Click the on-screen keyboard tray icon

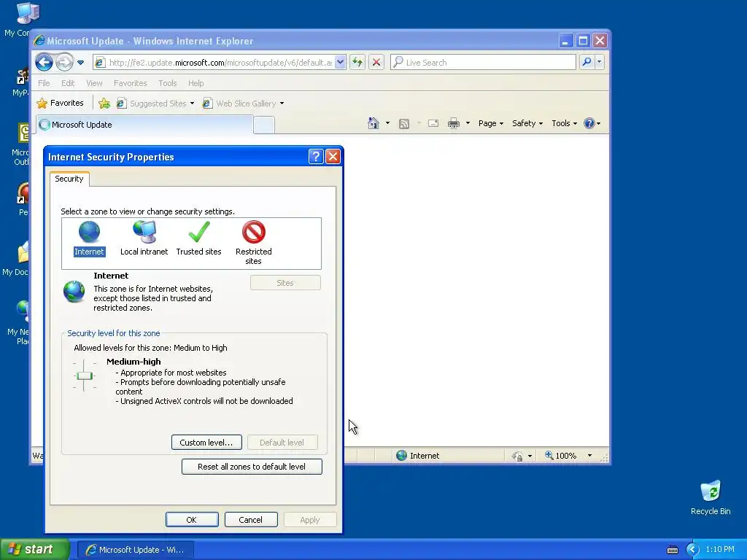[672, 550]
